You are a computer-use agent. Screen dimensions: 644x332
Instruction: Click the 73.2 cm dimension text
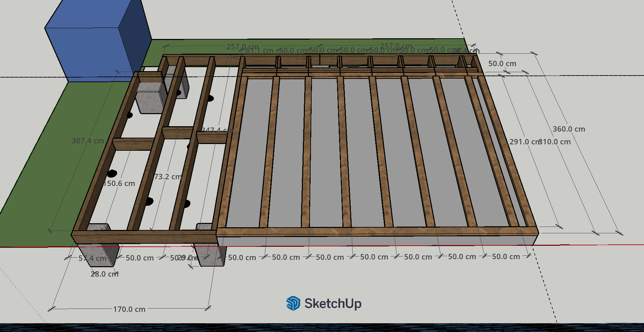coord(167,177)
